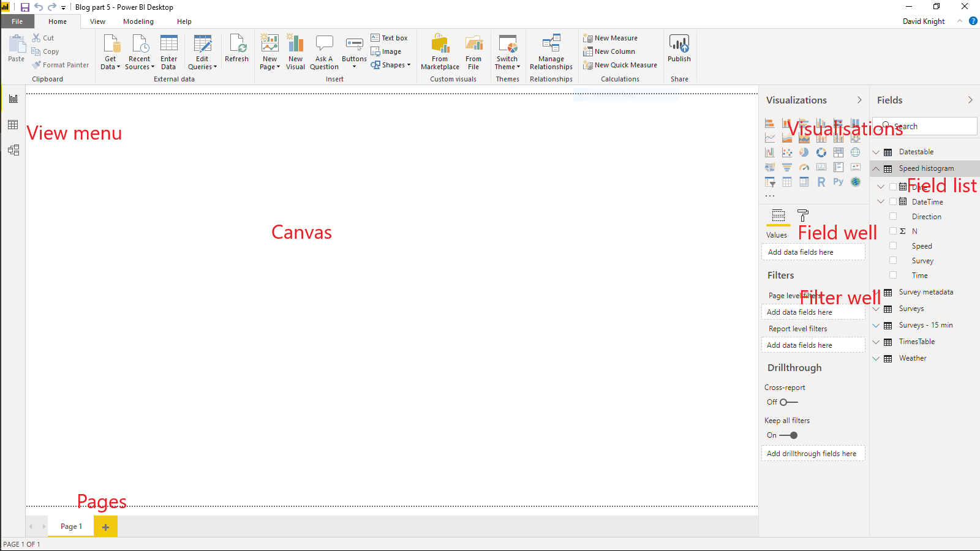Open the Help ribbon tab
Screen dimensions: 980x551
pyautogui.click(x=184, y=21)
